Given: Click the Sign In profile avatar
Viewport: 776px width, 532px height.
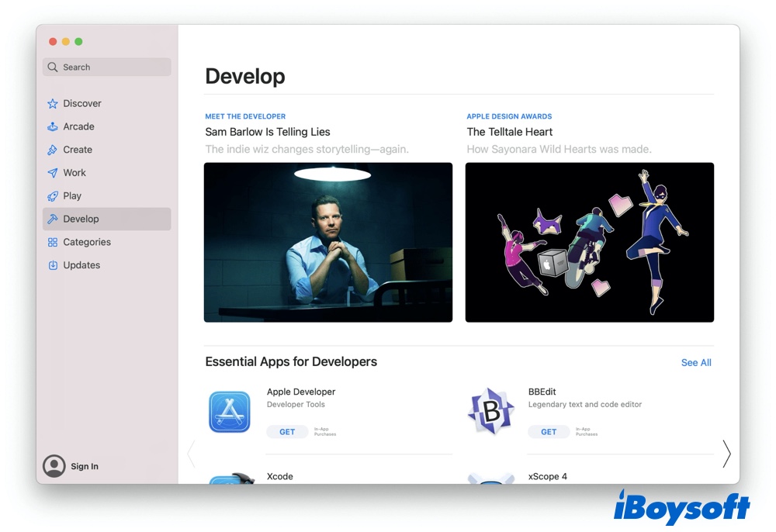Looking at the screenshot, I should pyautogui.click(x=54, y=466).
